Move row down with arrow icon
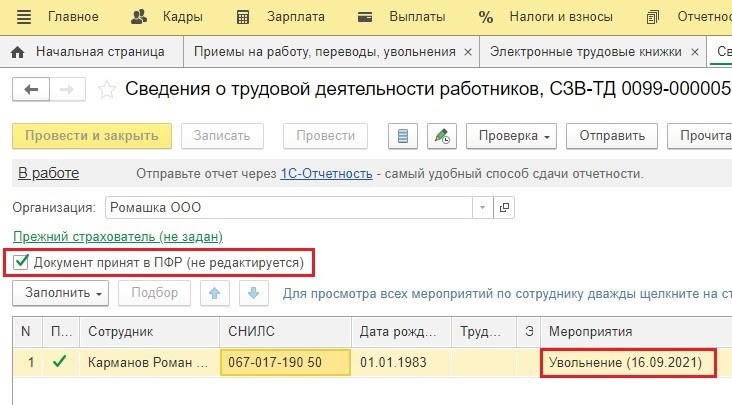 (254, 293)
